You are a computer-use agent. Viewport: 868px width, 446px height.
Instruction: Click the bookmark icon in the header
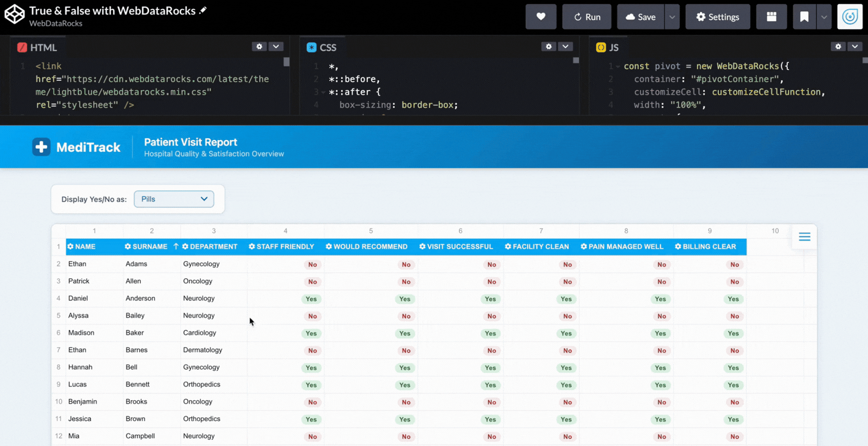804,17
